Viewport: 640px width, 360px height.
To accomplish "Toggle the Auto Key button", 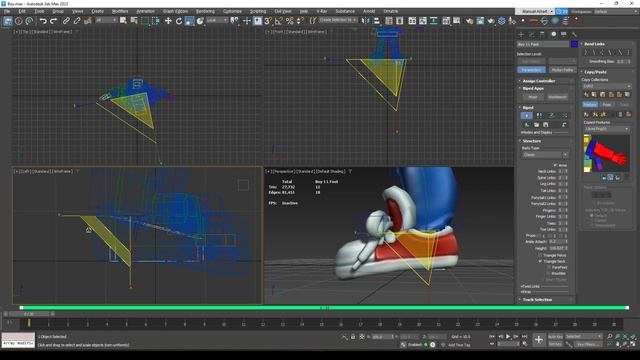I will 555,336.
